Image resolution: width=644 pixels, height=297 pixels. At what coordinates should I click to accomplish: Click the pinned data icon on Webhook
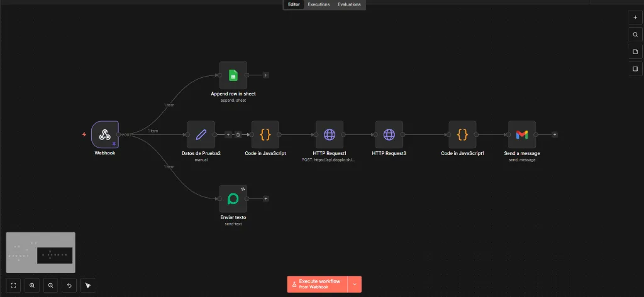point(114,144)
